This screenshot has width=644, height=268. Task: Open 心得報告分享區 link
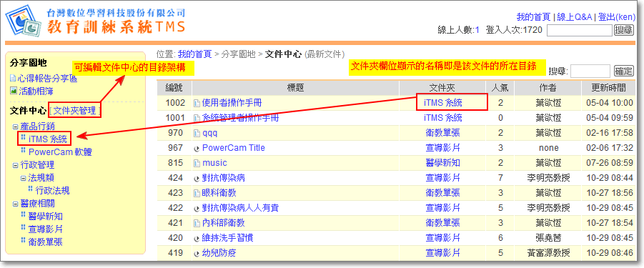click(48, 78)
